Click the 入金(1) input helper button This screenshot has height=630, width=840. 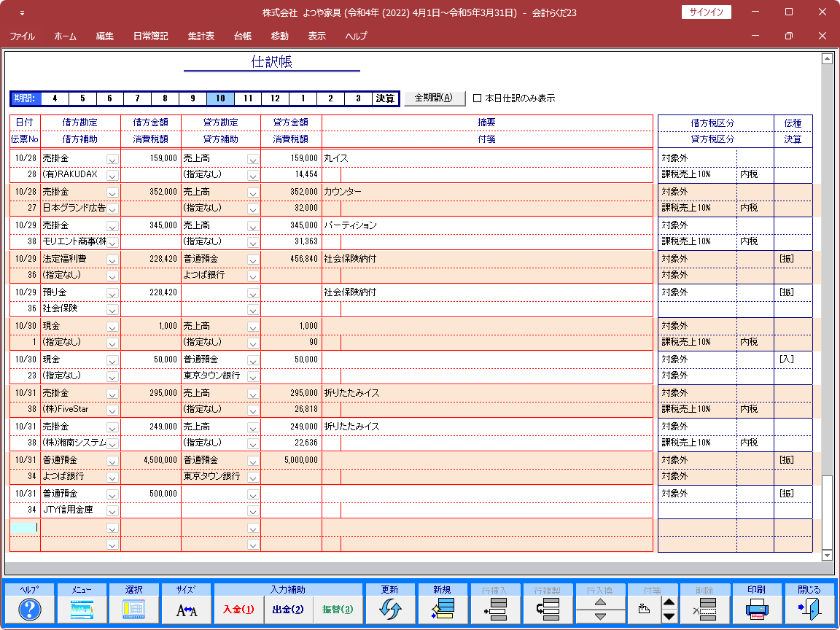tap(238, 610)
